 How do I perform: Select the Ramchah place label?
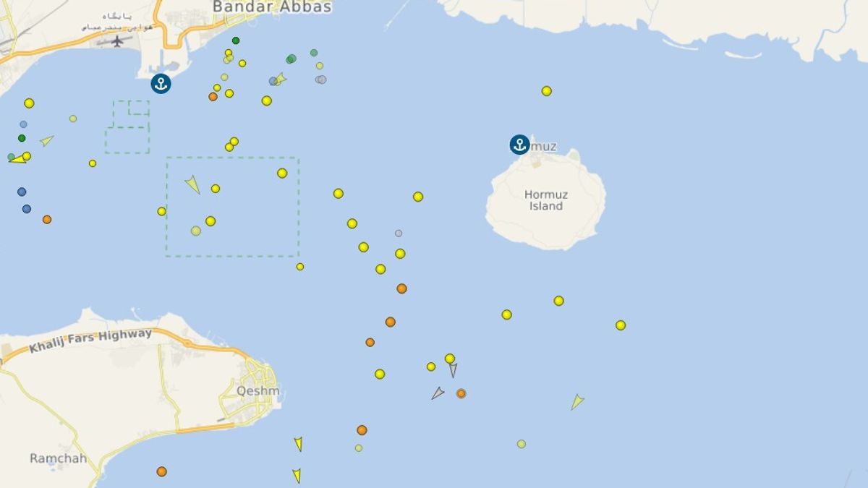[58, 458]
